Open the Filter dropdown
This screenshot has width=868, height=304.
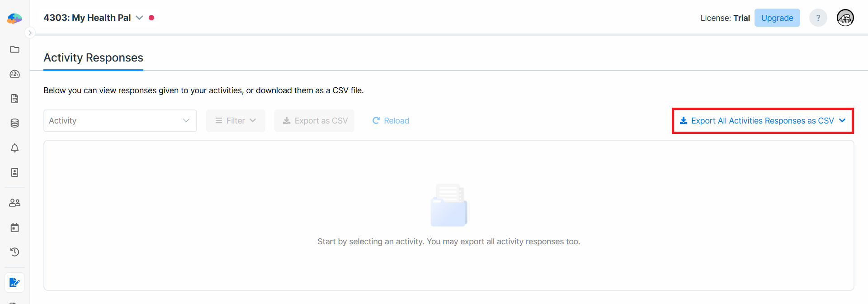[235, 120]
